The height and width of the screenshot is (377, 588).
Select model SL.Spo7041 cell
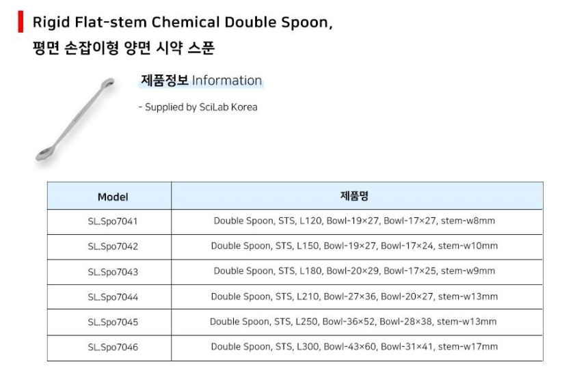point(113,221)
